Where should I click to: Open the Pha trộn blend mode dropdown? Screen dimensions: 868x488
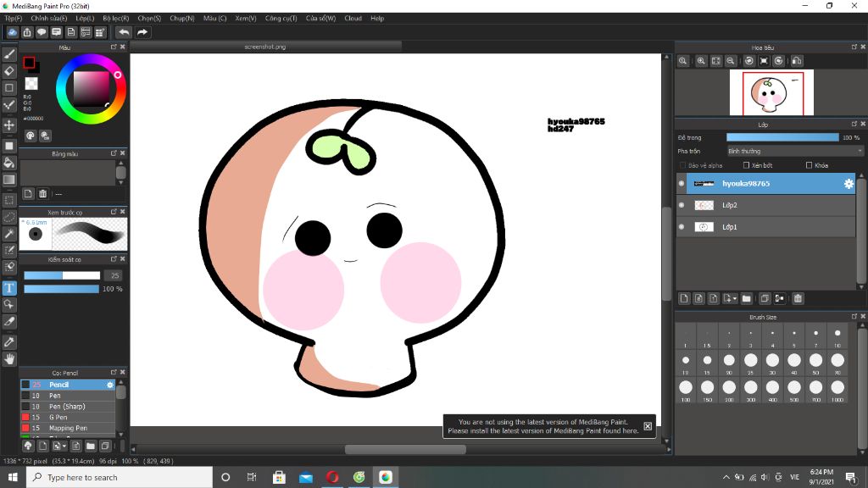[794, 151]
